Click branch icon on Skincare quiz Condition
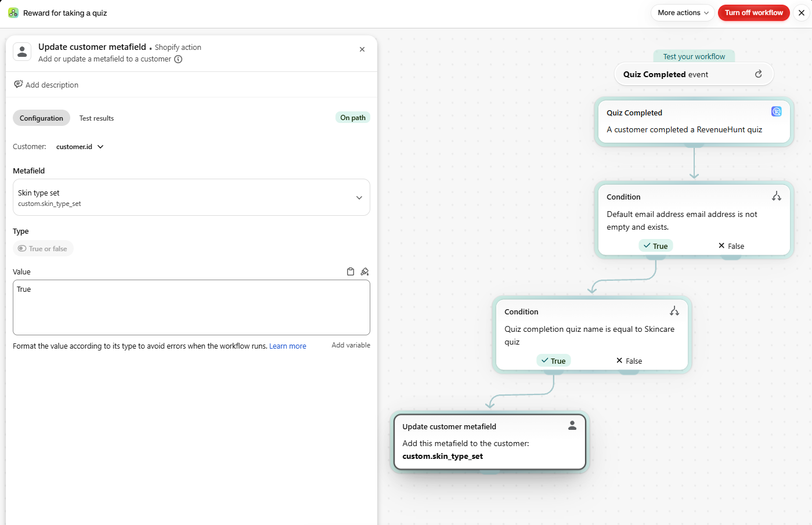Viewport: 812px width, 525px height. (674, 311)
